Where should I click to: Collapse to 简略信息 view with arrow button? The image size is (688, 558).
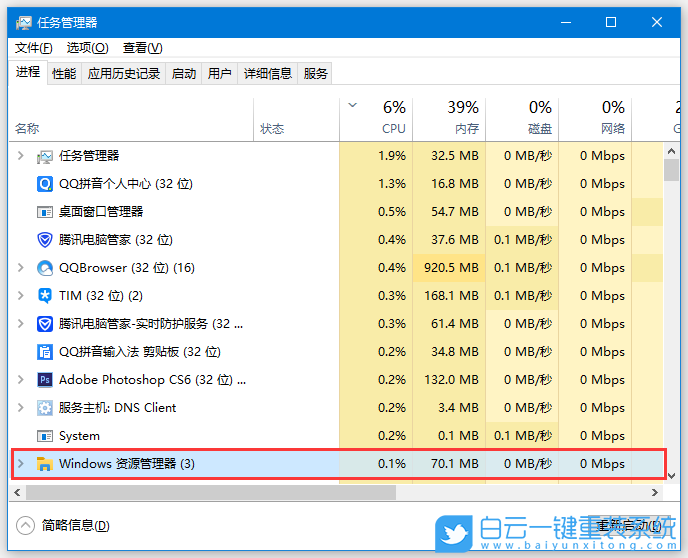tap(25, 526)
